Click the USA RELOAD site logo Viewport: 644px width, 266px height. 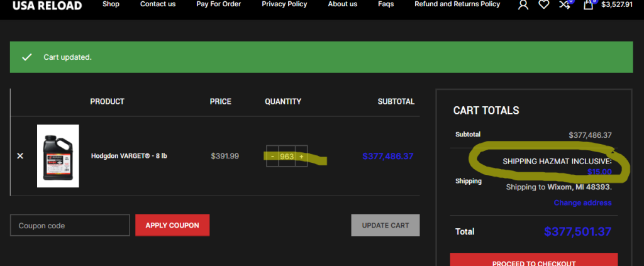pos(47,6)
